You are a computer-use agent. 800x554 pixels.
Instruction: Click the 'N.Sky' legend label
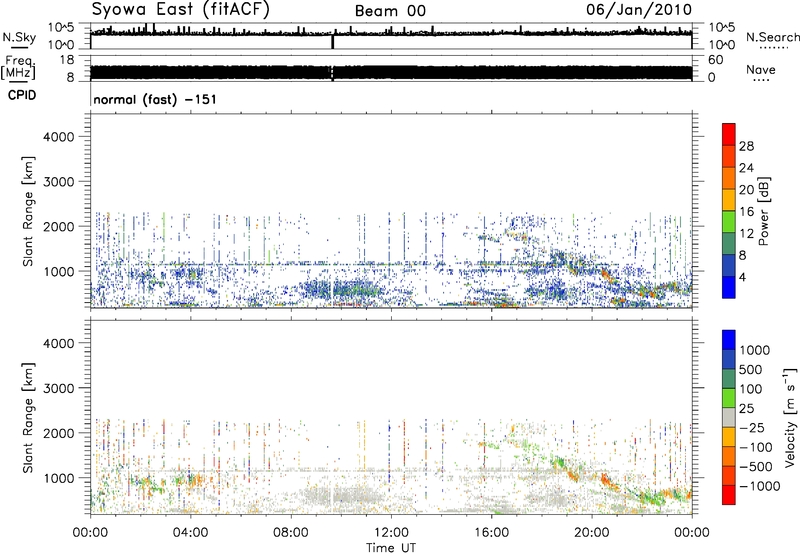point(19,37)
